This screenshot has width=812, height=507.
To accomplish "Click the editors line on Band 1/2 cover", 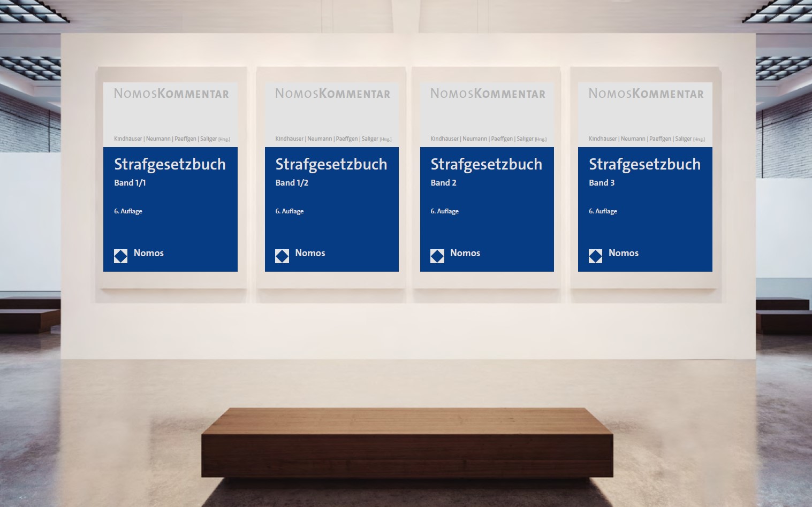I will (333, 139).
